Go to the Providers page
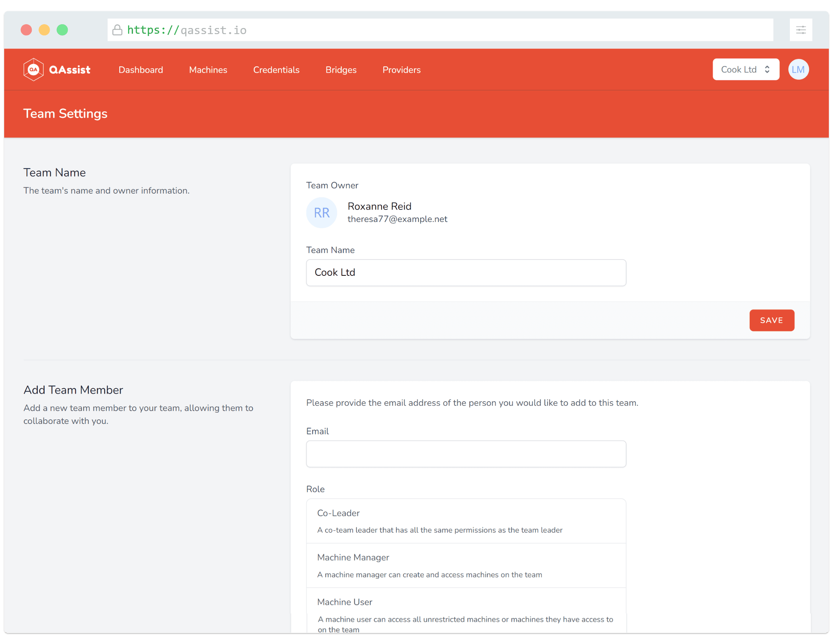This screenshot has height=644, width=833. pos(401,70)
